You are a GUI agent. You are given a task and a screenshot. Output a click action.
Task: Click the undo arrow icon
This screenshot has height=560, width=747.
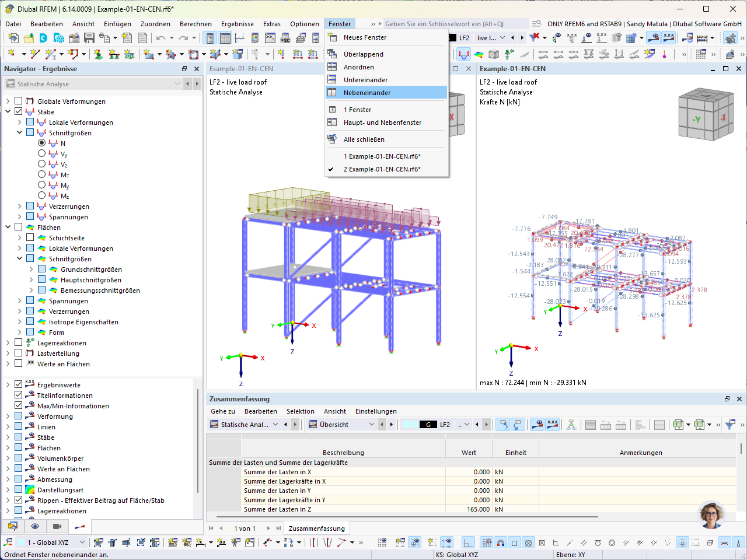(160, 38)
